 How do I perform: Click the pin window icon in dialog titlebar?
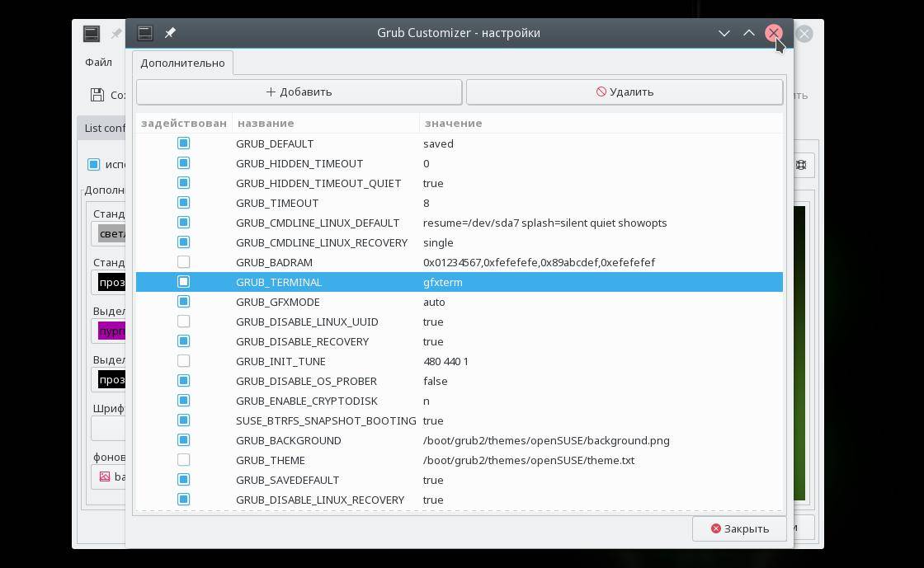[x=170, y=33]
